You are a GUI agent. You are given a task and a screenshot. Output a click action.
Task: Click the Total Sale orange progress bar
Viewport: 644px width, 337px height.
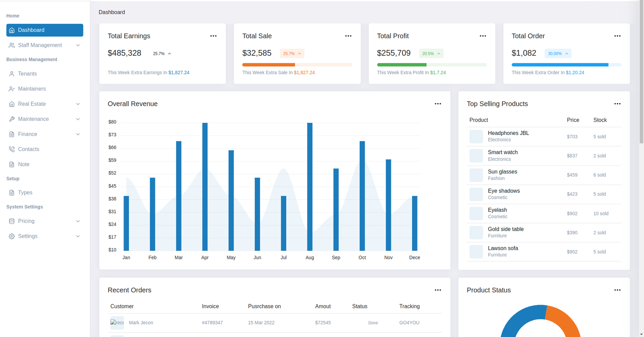pyautogui.click(x=268, y=65)
